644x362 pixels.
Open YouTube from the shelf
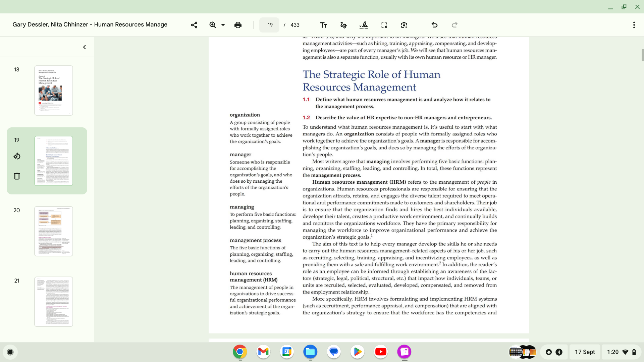coord(381,352)
